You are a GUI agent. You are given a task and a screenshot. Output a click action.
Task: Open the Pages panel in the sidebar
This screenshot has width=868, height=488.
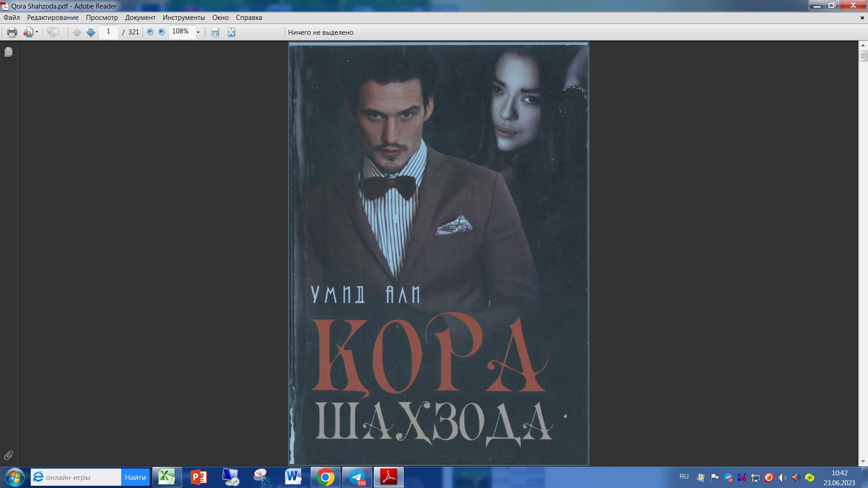tap(8, 52)
